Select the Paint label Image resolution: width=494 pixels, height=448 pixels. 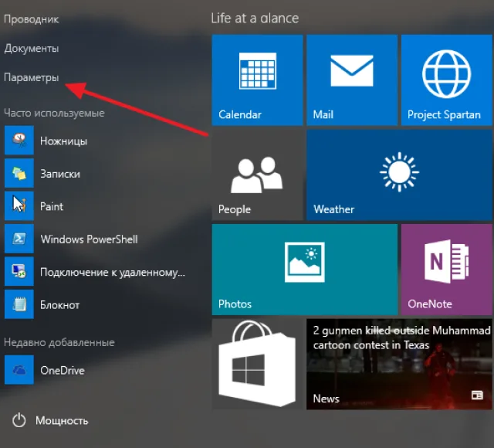click(52, 206)
